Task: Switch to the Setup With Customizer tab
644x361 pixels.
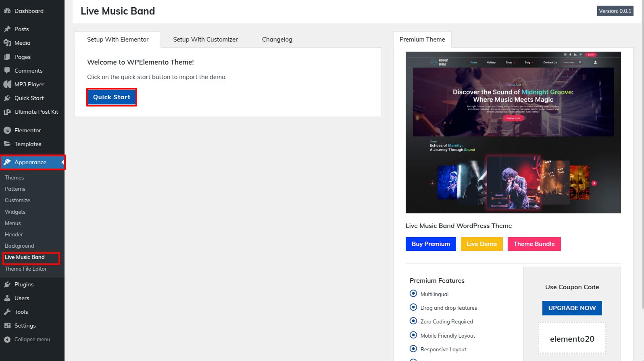Action: [x=205, y=40]
